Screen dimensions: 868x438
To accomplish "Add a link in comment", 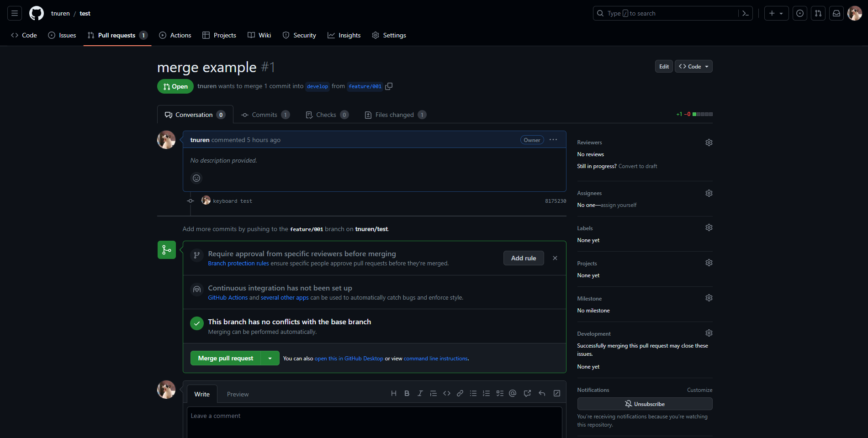I will pos(460,393).
